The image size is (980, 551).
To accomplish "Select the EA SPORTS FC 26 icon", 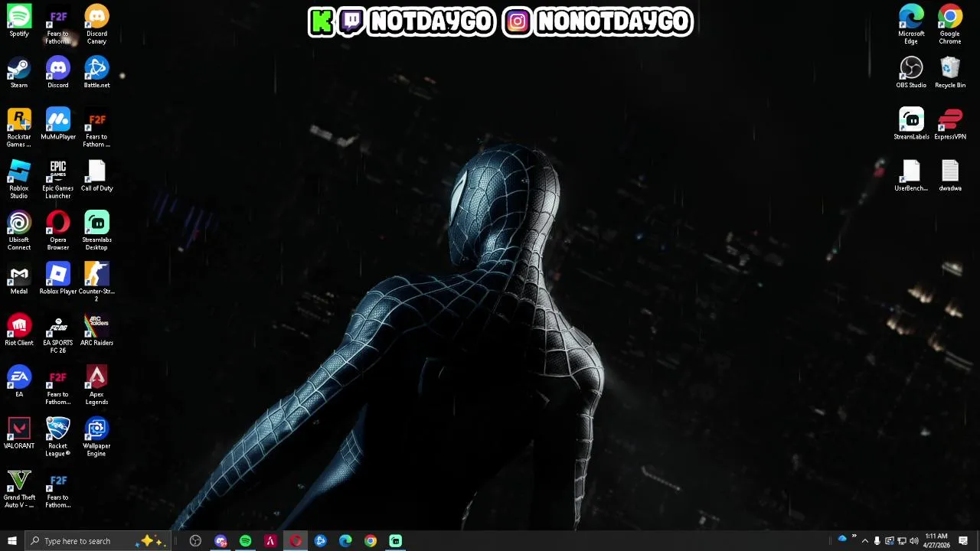I will [58, 334].
